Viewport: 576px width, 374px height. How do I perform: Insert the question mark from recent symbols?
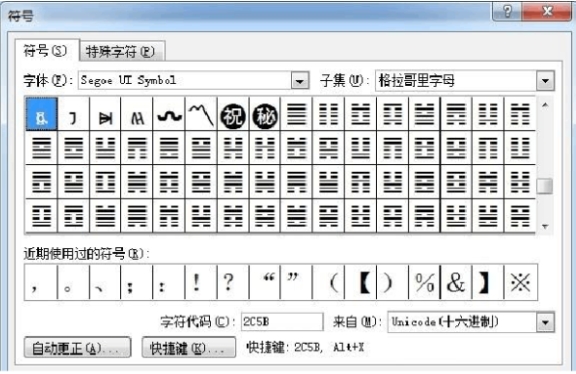tap(233, 282)
